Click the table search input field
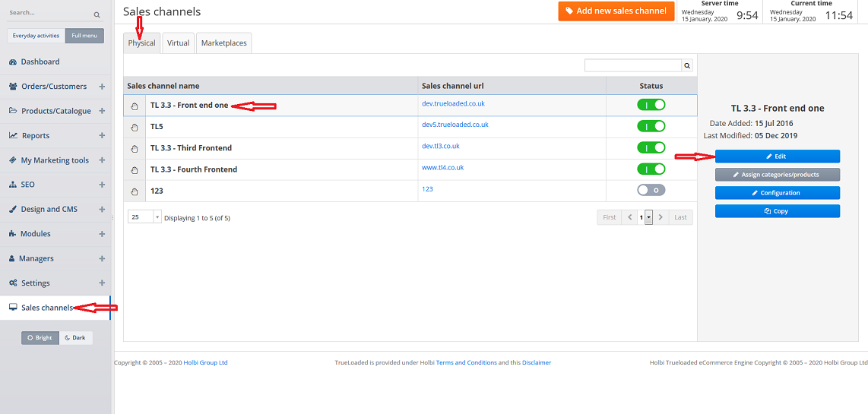Viewport: 868px width, 414px height. click(632, 66)
